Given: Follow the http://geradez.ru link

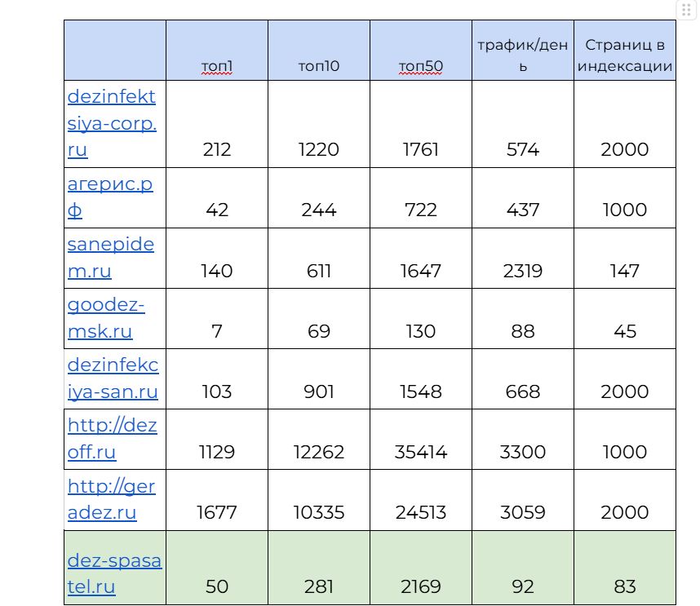Looking at the screenshot, I should tap(112, 499).
